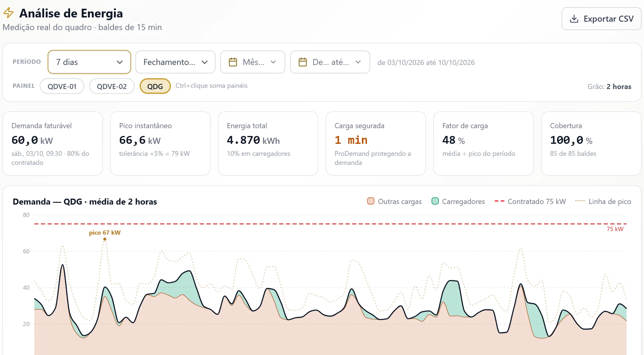Toggle Outras cargas legend swatch

[x=371, y=201]
